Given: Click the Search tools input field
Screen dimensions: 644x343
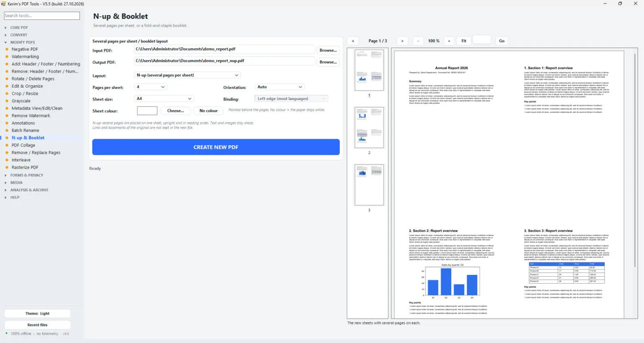Looking at the screenshot, I should 42,15.
